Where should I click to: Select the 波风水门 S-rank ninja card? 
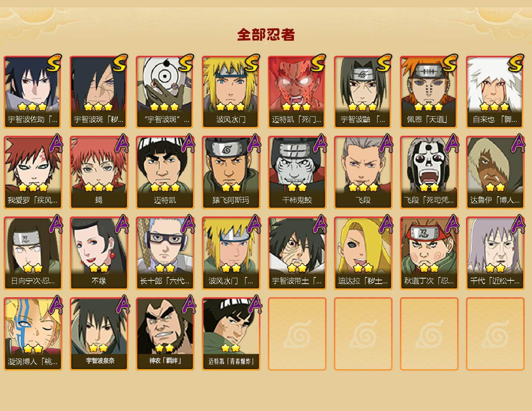point(231,92)
